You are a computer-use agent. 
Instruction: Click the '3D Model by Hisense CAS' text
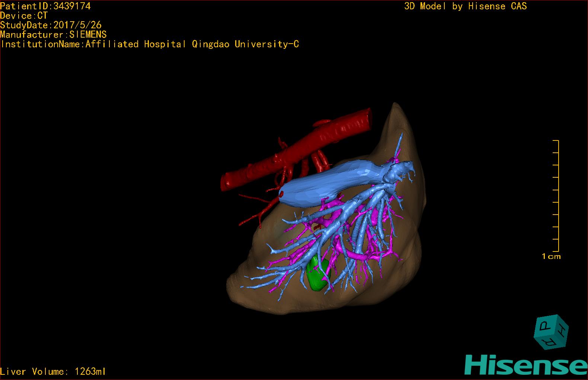466,6
